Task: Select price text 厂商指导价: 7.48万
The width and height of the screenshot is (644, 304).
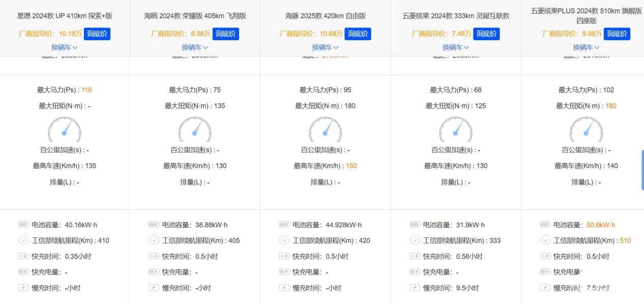Action: (x=441, y=34)
